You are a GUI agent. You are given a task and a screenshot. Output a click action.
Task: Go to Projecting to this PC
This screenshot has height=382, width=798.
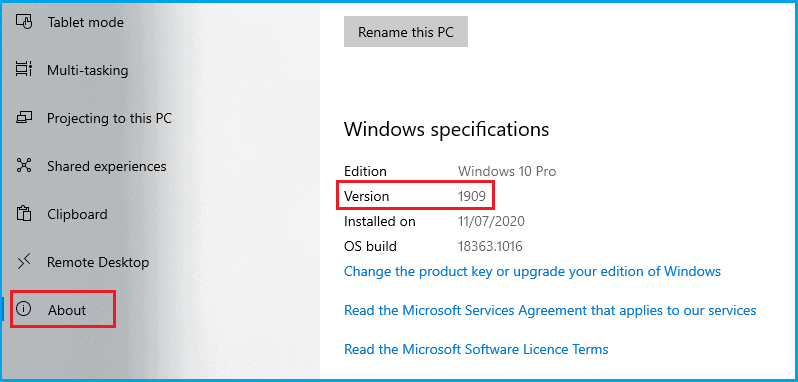109,119
